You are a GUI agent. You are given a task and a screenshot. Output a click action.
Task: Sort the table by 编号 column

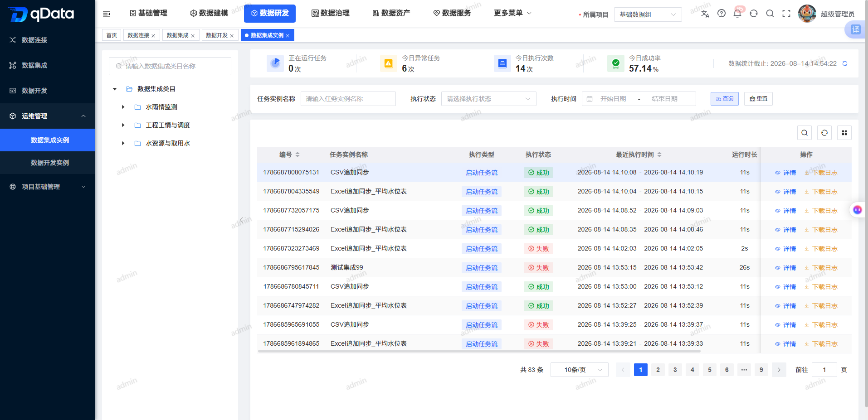(x=297, y=154)
